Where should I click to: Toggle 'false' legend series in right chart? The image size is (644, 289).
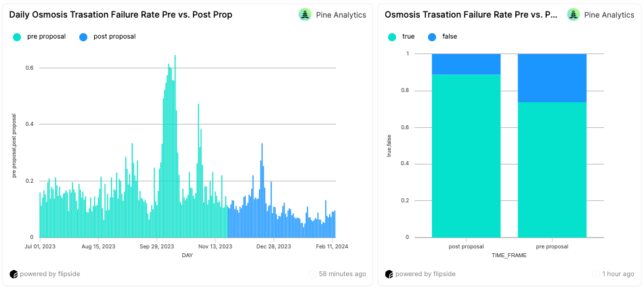coord(450,37)
